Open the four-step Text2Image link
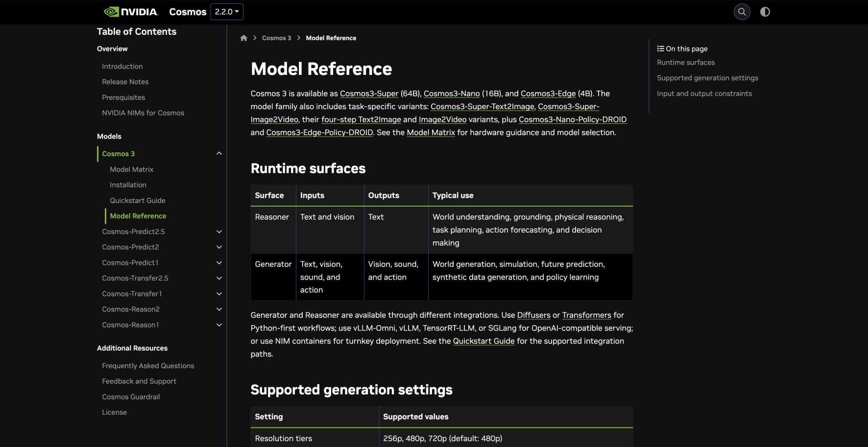 (x=361, y=119)
